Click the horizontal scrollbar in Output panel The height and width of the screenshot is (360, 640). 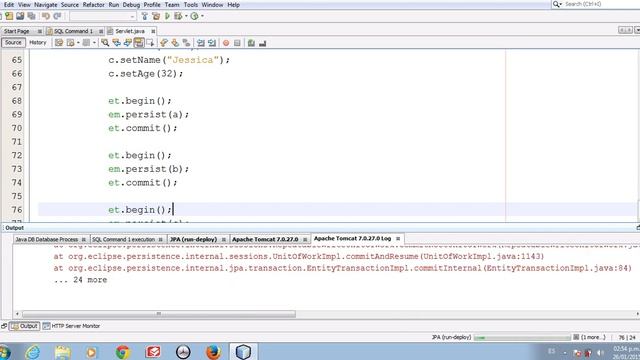(159, 313)
